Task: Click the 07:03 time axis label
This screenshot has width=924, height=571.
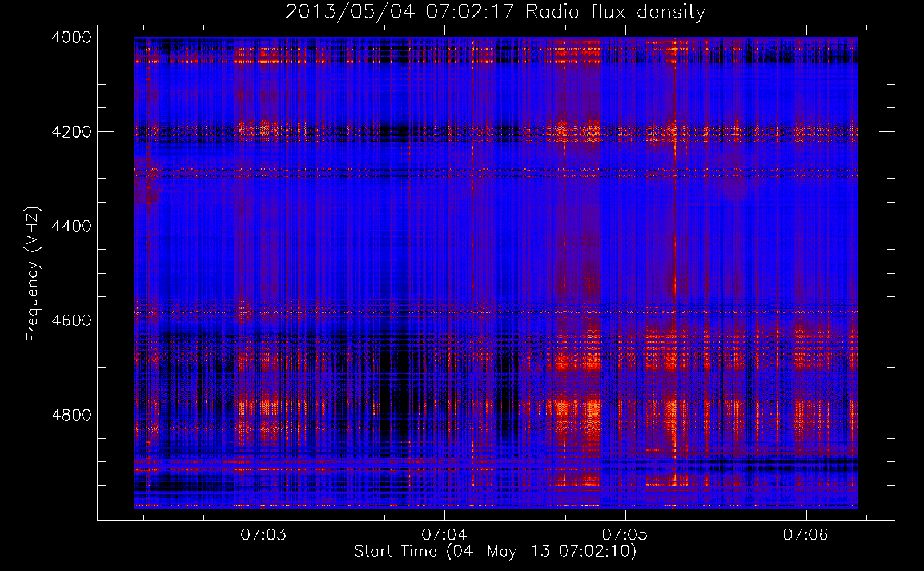Action: [x=263, y=534]
